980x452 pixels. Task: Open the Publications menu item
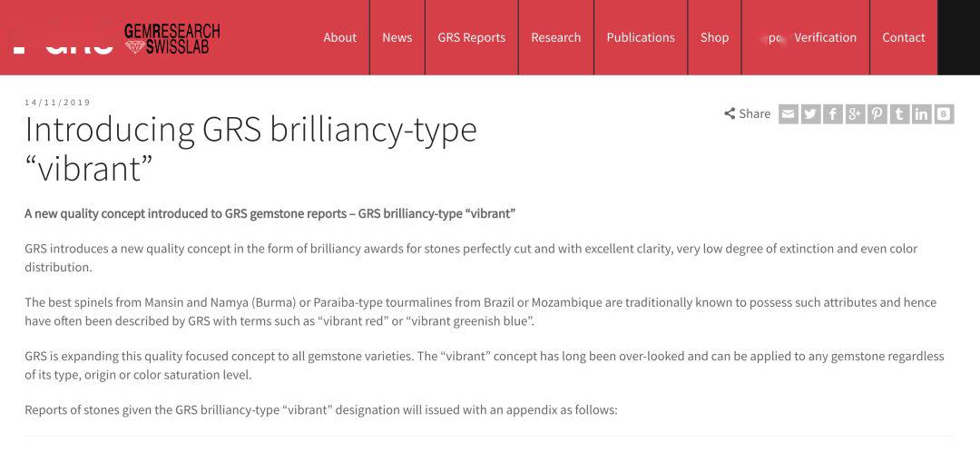click(x=641, y=37)
